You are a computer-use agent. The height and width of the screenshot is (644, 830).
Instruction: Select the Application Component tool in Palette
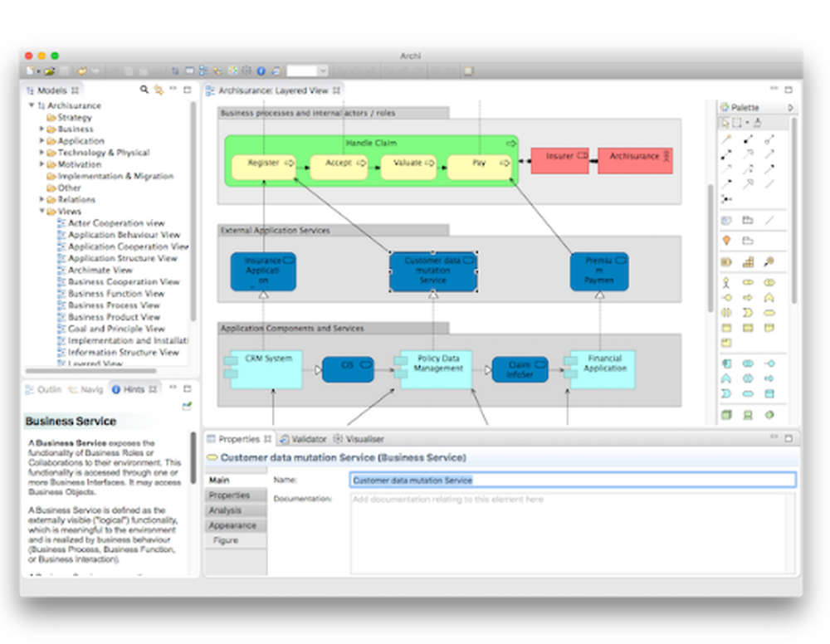coord(727,363)
